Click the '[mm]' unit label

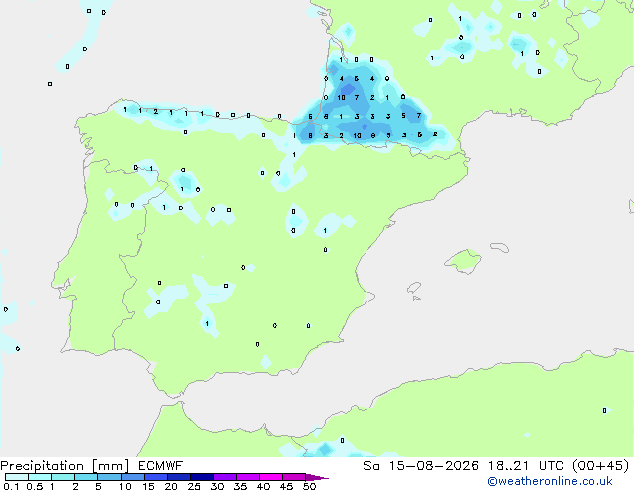pyautogui.click(x=110, y=466)
